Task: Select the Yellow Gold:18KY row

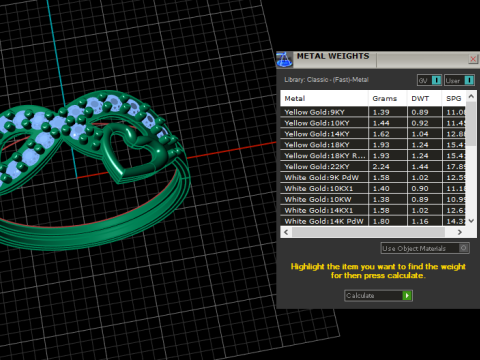Action: [373, 145]
